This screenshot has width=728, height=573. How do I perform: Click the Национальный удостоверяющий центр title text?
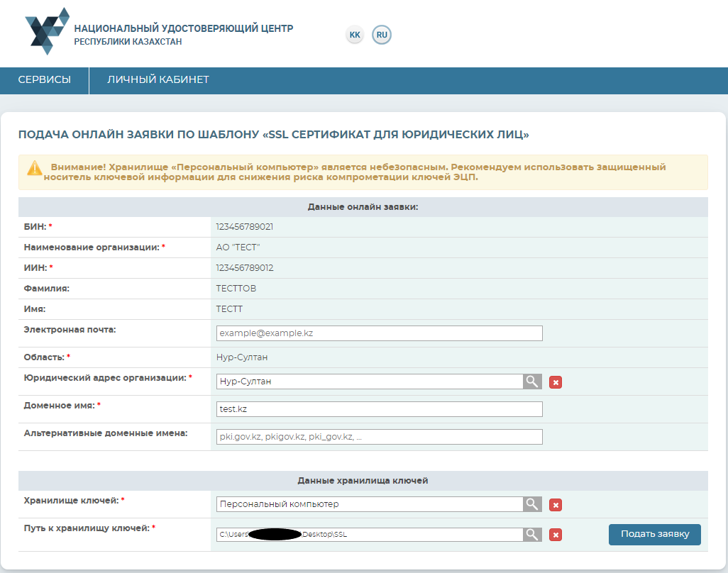pyautogui.click(x=183, y=29)
